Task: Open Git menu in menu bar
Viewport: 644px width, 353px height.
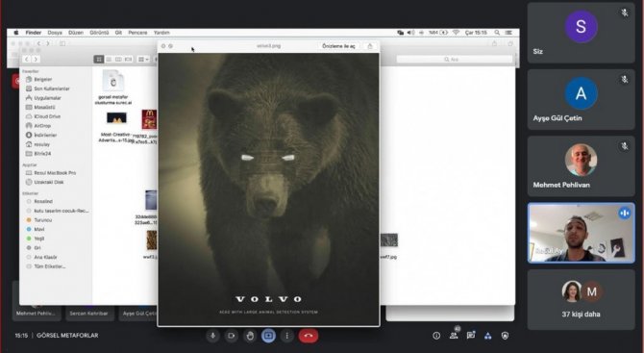Action: pyautogui.click(x=118, y=33)
